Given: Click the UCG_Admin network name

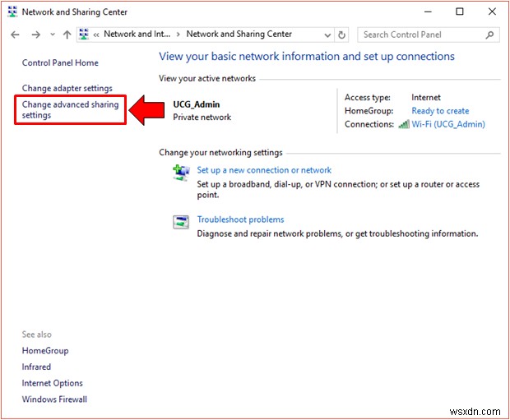Looking at the screenshot, I should pyautogui.click(x=196, y=104).
